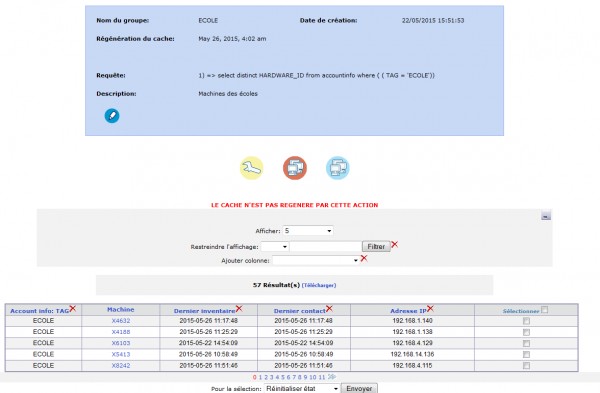The height and width of the screenshot is (393, 600).
Task: Click the filter text input field
Action: [326, 247]
